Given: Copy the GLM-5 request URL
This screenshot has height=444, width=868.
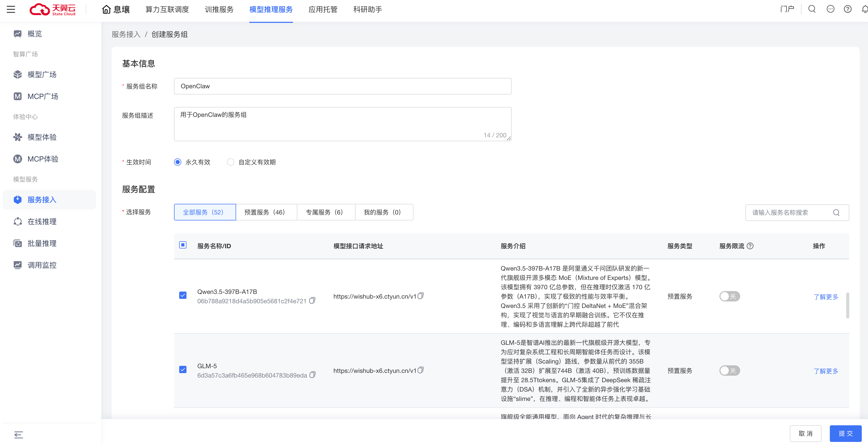Looking at the screenshot, I should (x=420, y=370).
